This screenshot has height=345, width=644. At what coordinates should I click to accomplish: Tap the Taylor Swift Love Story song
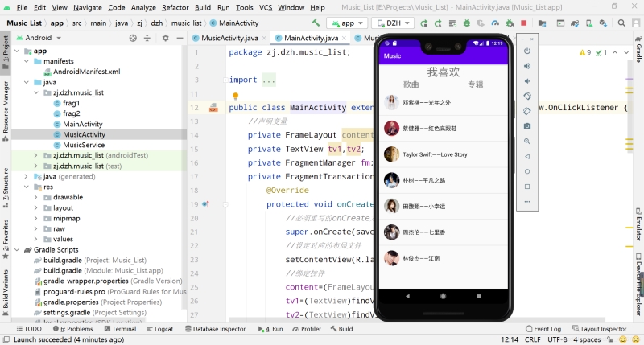click(444, 154)
